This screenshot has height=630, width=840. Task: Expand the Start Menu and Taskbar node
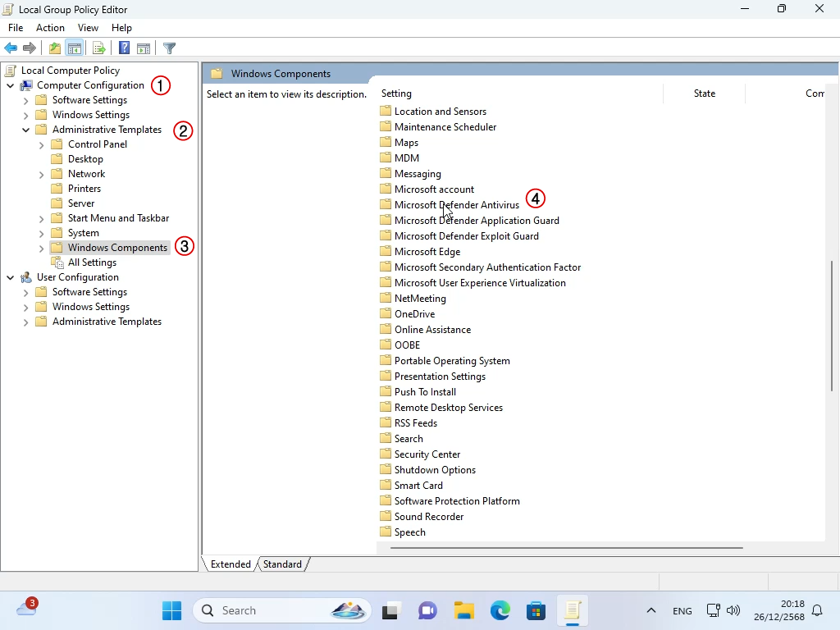(42, 218)
